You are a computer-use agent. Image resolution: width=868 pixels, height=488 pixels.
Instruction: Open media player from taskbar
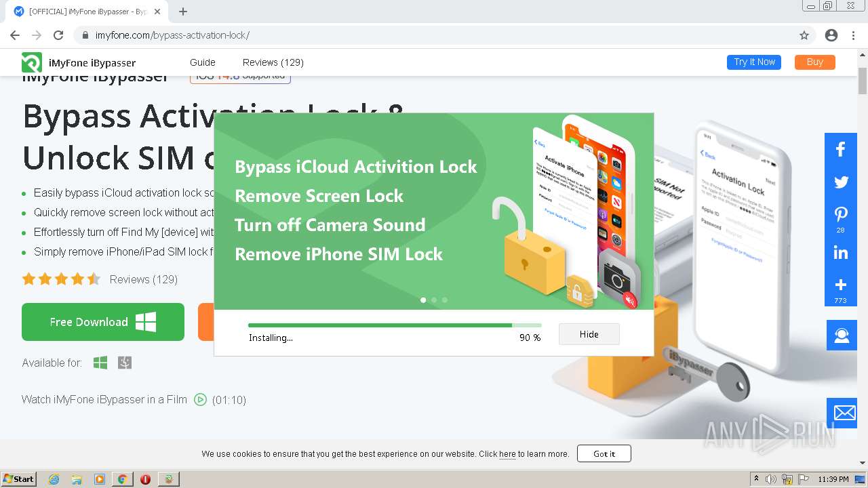100,479
